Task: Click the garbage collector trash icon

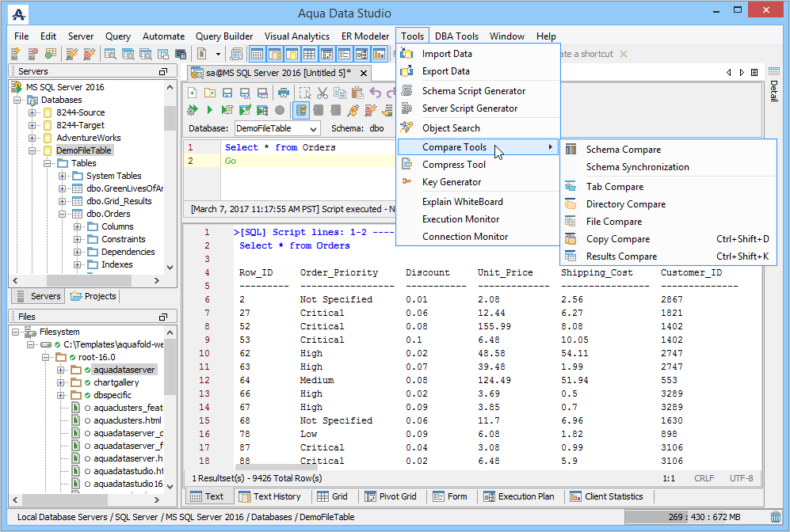Action: (x=775, y=517)
